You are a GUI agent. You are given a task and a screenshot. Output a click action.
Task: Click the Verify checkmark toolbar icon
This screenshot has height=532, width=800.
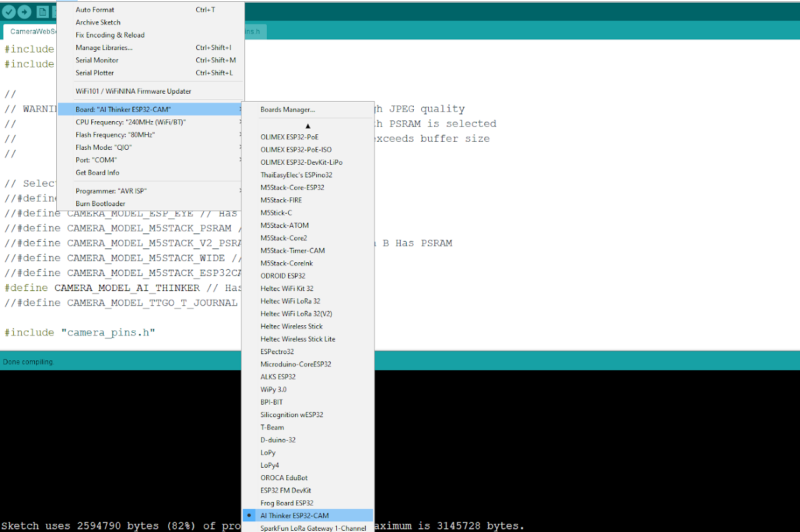click(9, 12)
